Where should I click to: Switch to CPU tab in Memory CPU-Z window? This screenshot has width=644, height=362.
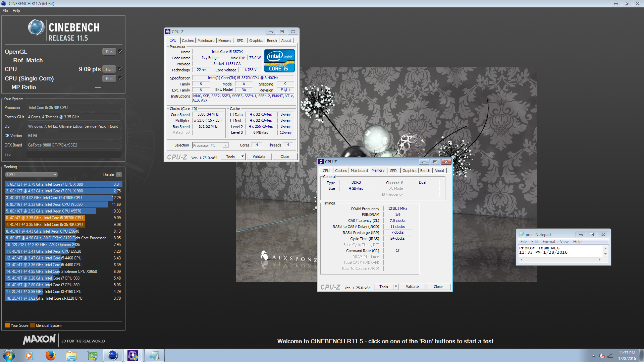[326, 171]
